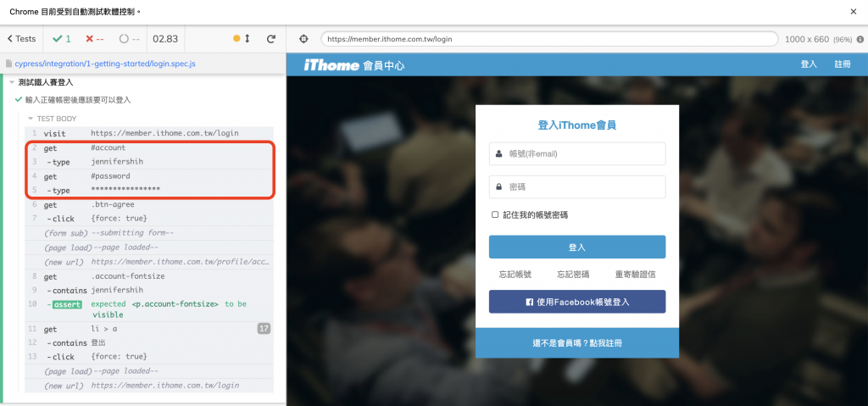Select the get .btn-agree command

(149, 204)
